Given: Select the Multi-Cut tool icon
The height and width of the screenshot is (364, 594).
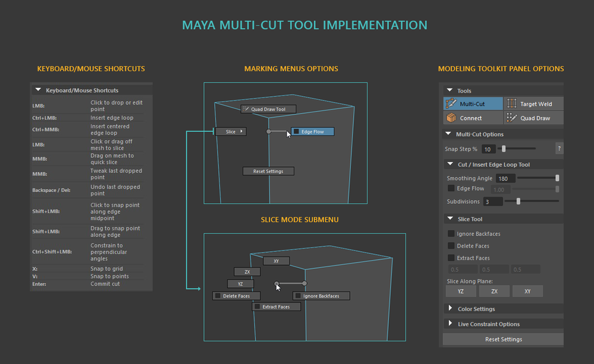Looking at the screenshot, I should pos(451,104).
